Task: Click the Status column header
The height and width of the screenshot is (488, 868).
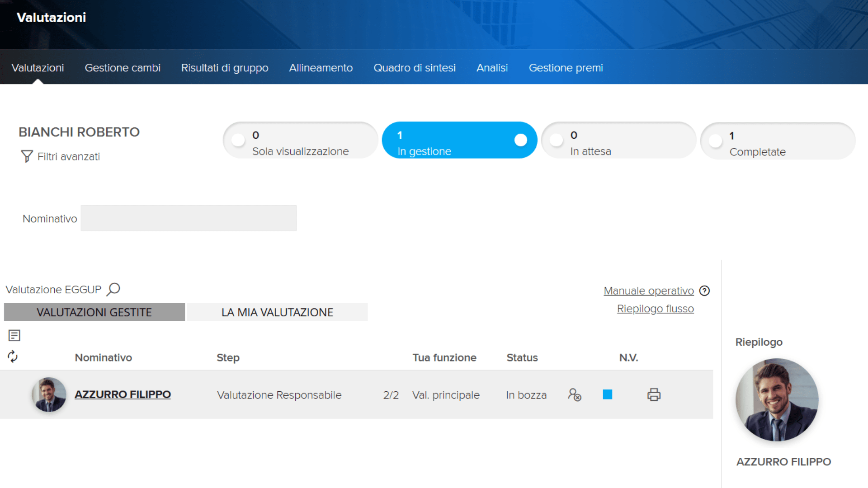Action: click(x=522, y=357)
